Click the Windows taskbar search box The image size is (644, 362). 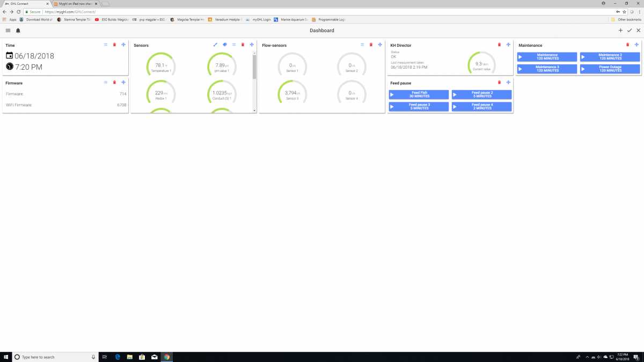point(54,357)
